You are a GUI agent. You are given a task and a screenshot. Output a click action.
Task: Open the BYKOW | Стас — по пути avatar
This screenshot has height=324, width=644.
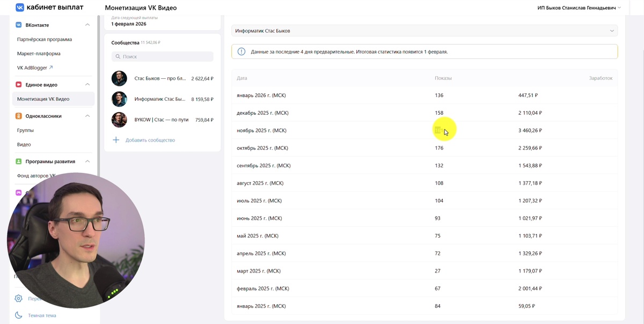click(x=119, y=120)
